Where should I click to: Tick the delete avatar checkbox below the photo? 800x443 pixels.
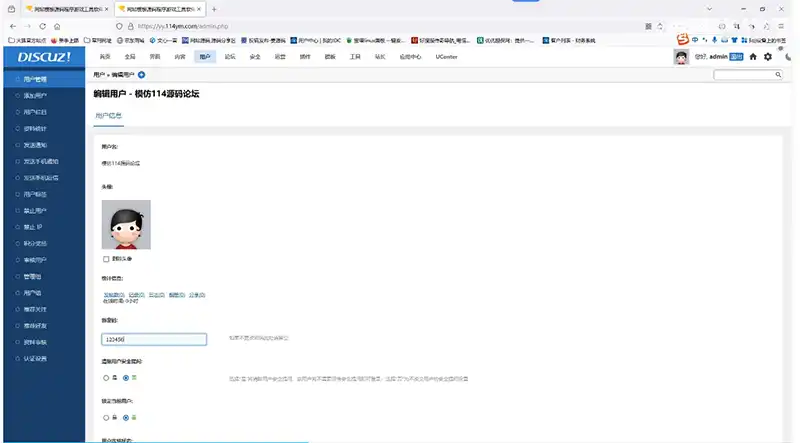(x=106, y=258)
